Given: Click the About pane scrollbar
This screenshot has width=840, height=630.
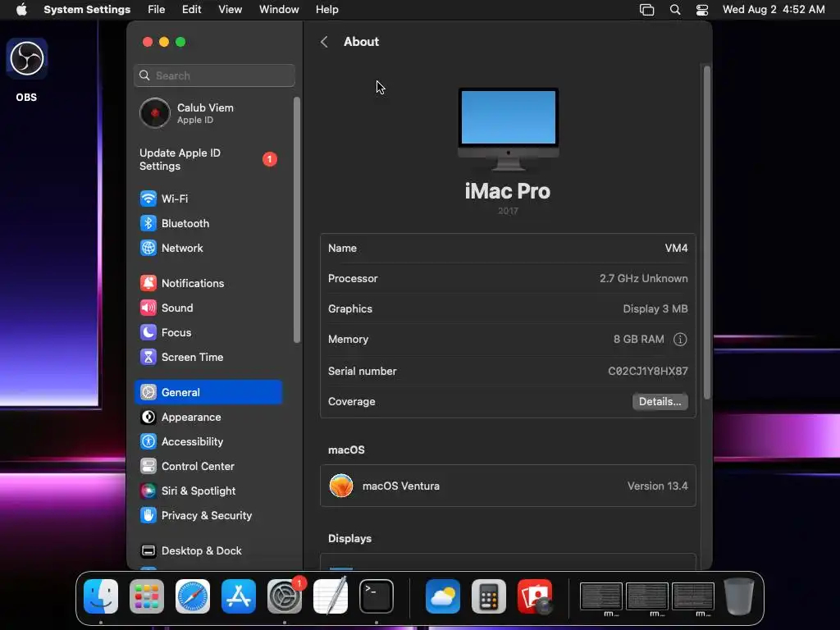Looking at the screenshot, I should tap(706, 232).
